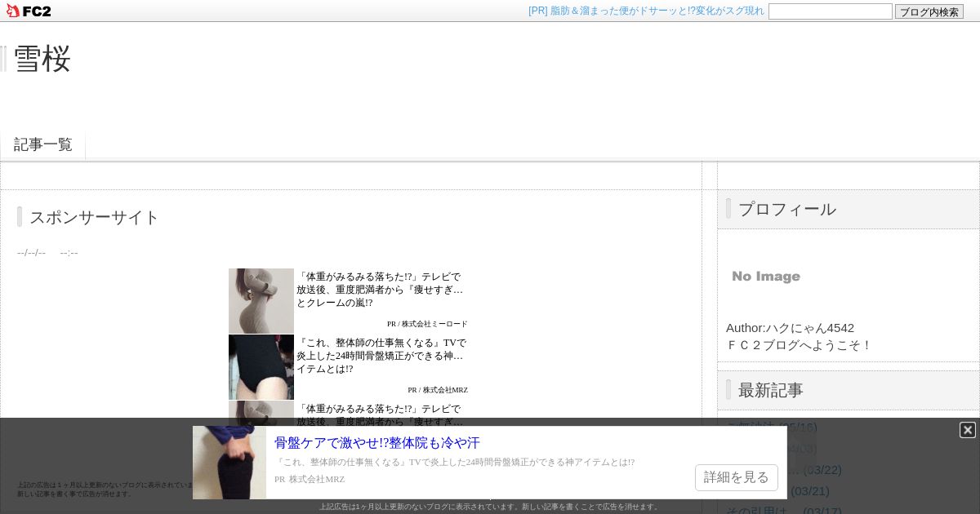Click the スポンサーサイト heading
980x514 pixels.
click(x=94, y=217)
